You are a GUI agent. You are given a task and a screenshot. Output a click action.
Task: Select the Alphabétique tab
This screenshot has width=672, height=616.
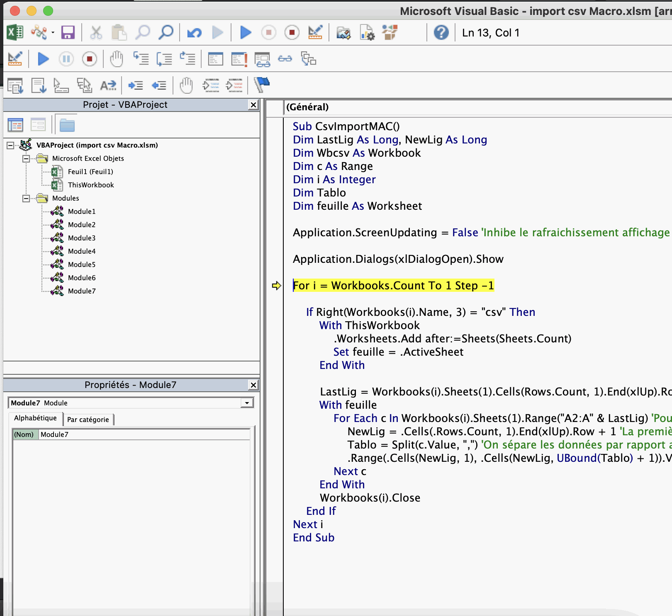(x=35, y=418)
